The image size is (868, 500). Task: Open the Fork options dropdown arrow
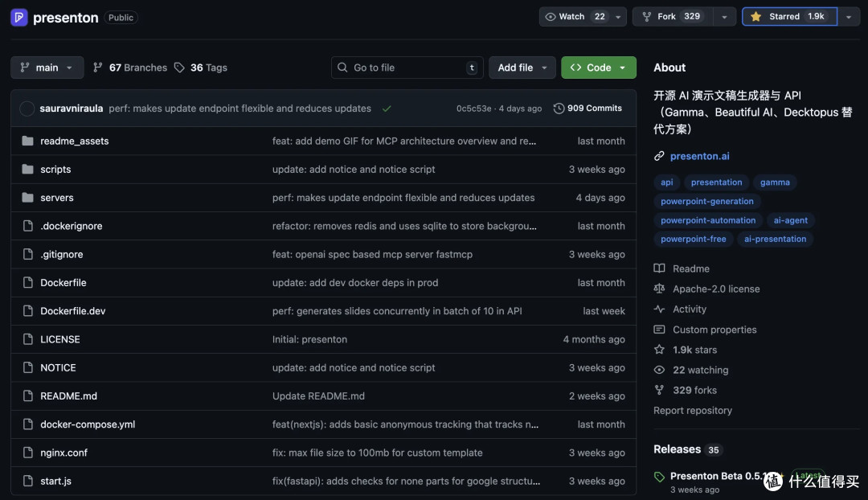coord(724,17)
